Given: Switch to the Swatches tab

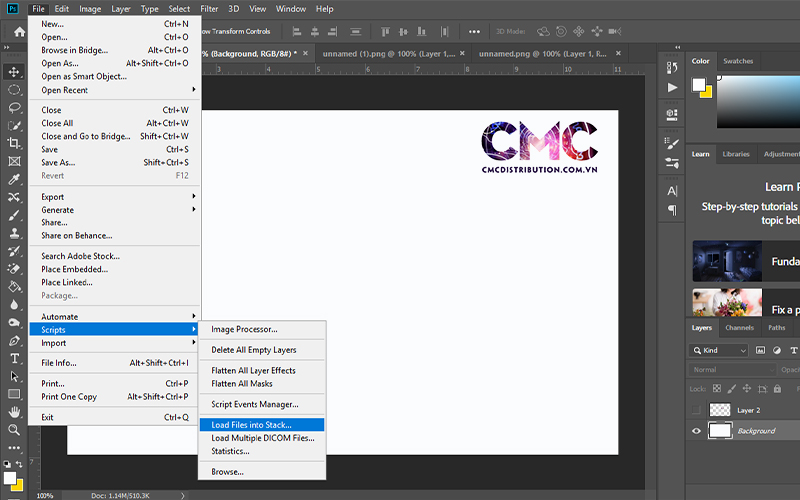Looking at the screenshot, I should pyautogui.click(x=738, y=61).
